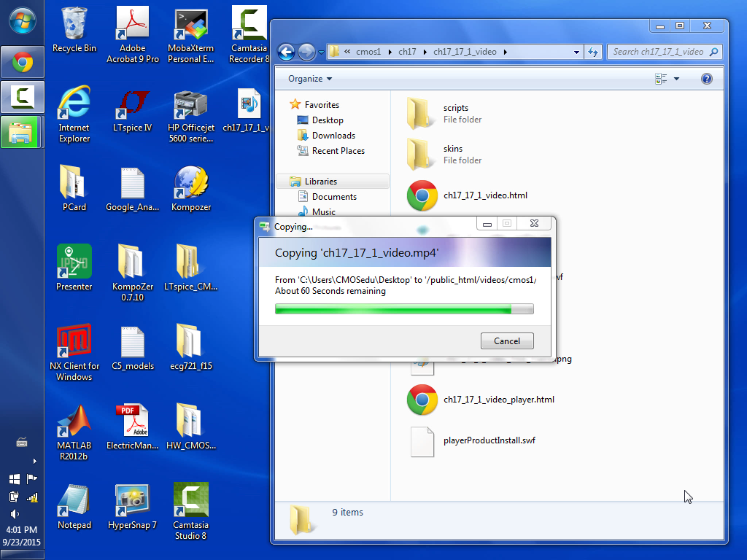Click the Explorer Forward navigation button

coord(306,52)
